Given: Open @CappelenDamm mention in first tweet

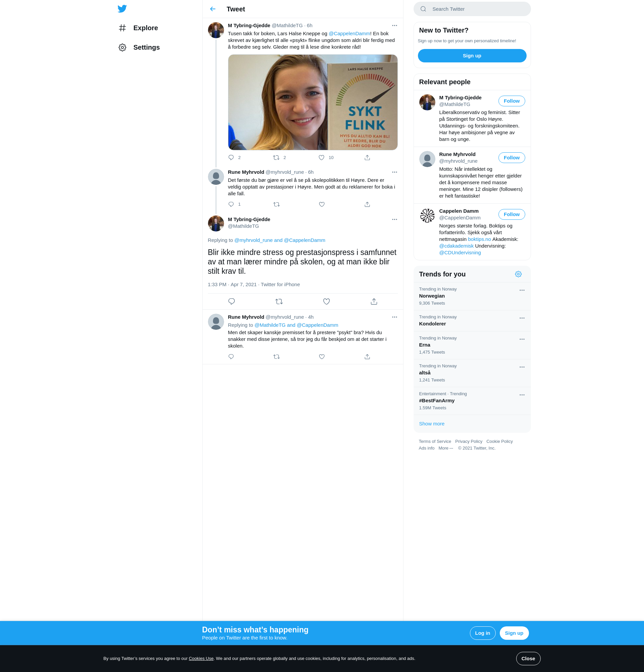Looking at the screenshot, I should [x=349, y=34].
